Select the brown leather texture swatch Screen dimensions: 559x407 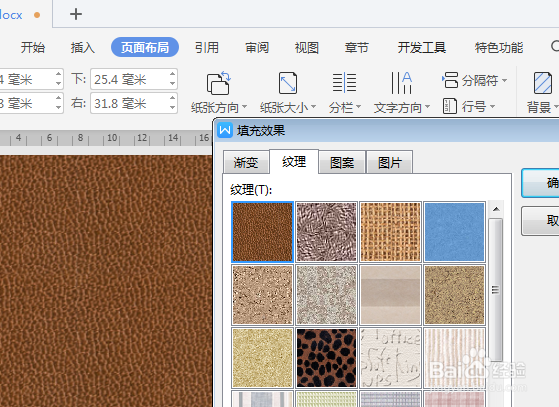point(262,232)
